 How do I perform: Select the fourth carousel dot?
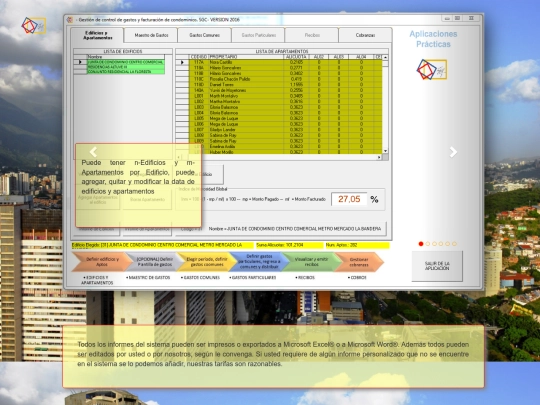[x=441, y=244]
